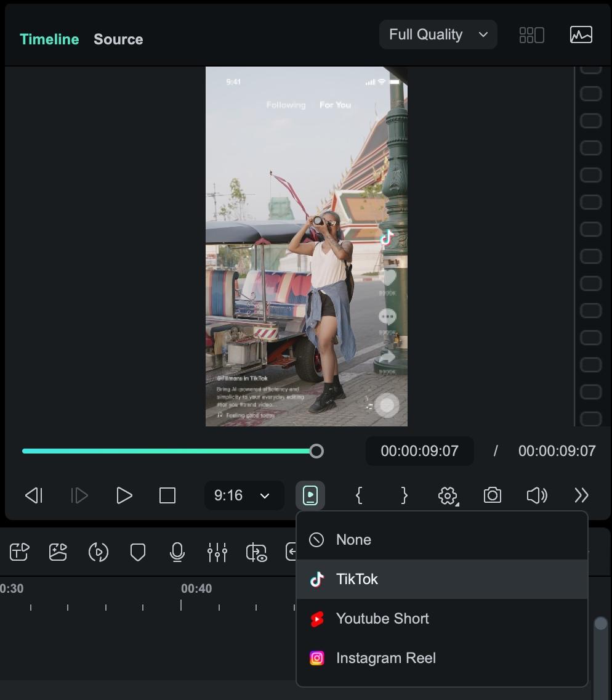Click the stop playback button
Image resolution: width=612 pixels, height=700 pixels.
pyautogui.click(x=167, y=495)
